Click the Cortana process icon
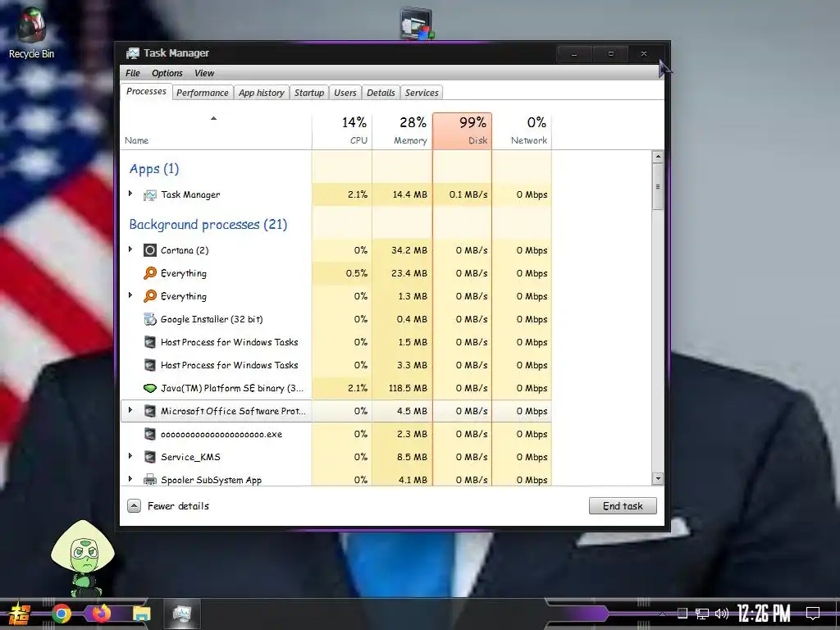Screen dimensions: 840x630 pos(150,250)
